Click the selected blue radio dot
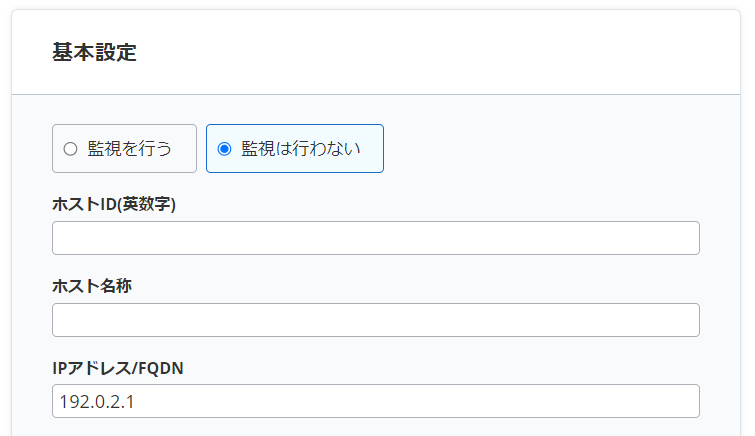Screen dimensions: 755x436 [x=224, y=149]
